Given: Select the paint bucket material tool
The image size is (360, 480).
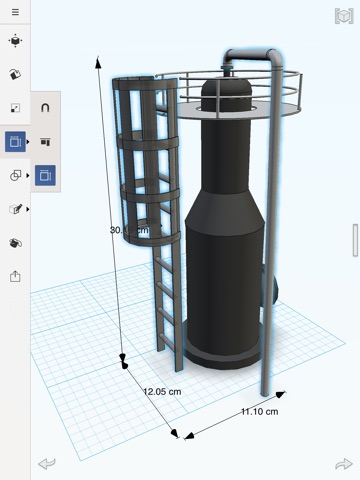Looking at the screenshot, I should point(15,74).
